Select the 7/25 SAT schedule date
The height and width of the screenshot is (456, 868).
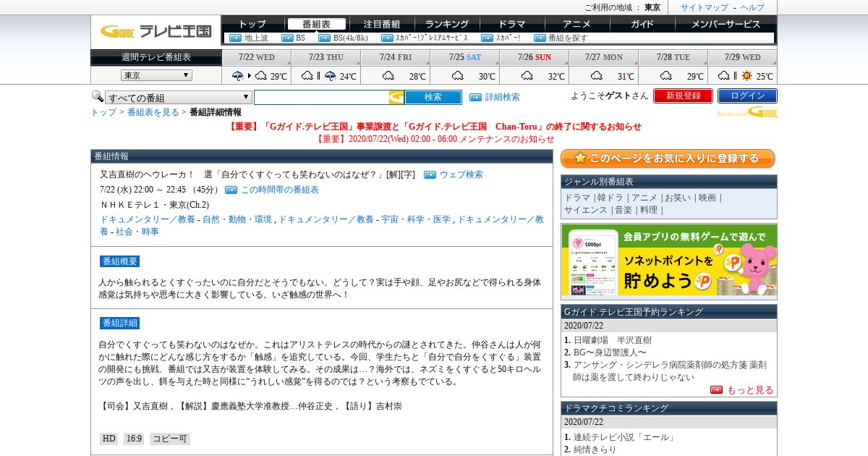(464, 57)
